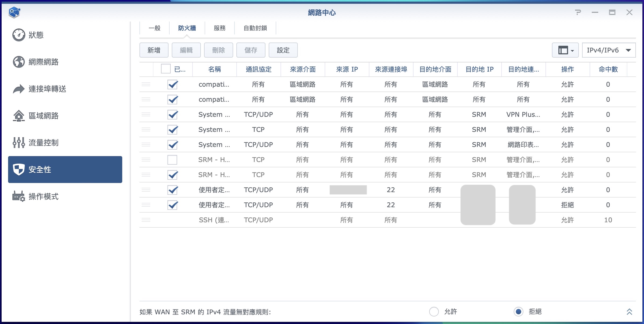
Task: Select the 拒絕 radio button at bottom
Action: [x=518, y=312]
